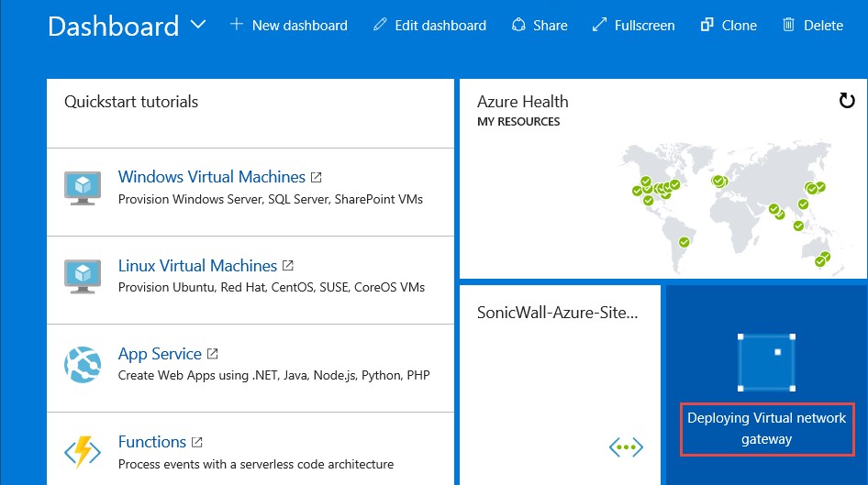The image size is (868, 485).
Task: Click Windows Virtual Machines monitor icon
Action: coord(83,188)
